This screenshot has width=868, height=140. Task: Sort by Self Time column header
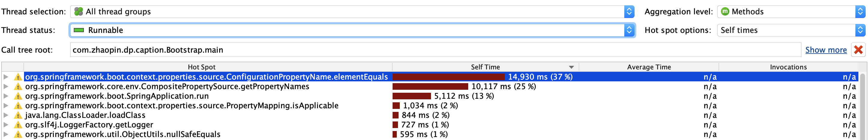pyautogui.click(x=486, y=67)
